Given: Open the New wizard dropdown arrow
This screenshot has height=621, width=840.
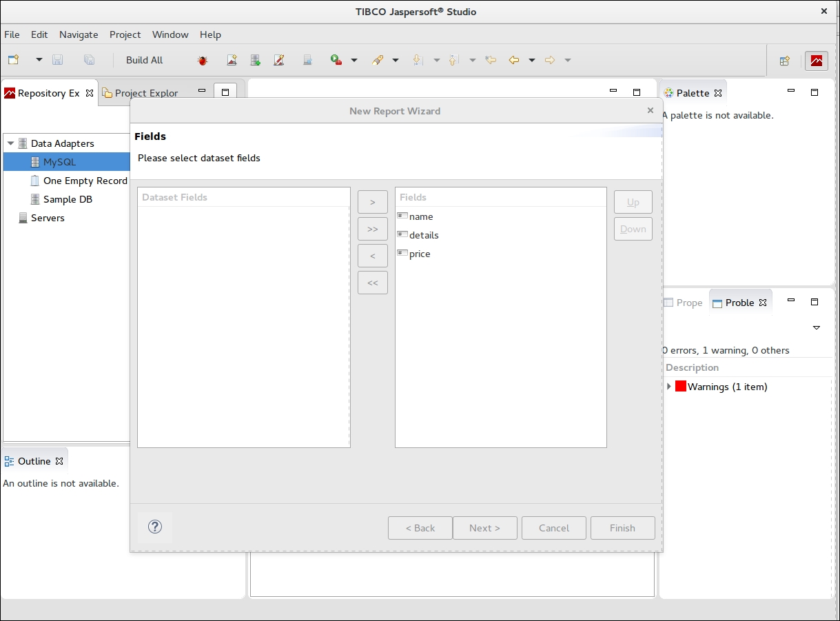Looking at the screenshot, I should pos(39,60).
